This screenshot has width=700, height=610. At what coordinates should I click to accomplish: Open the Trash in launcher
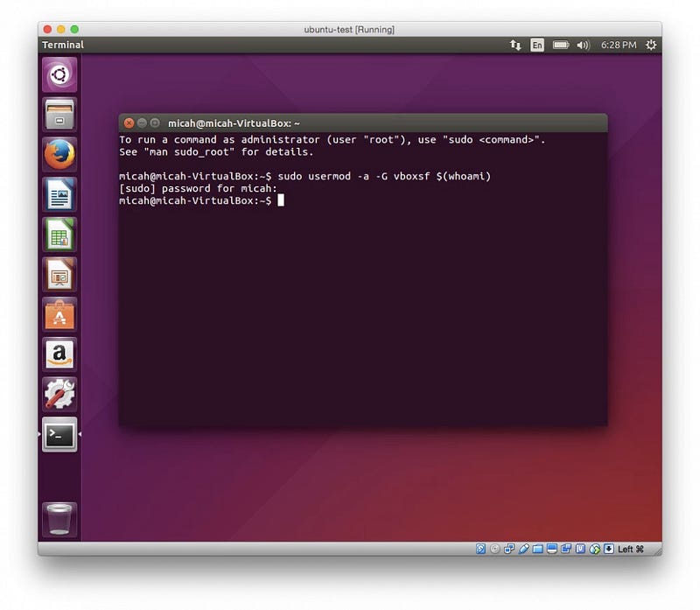click(x=59, y=519)
